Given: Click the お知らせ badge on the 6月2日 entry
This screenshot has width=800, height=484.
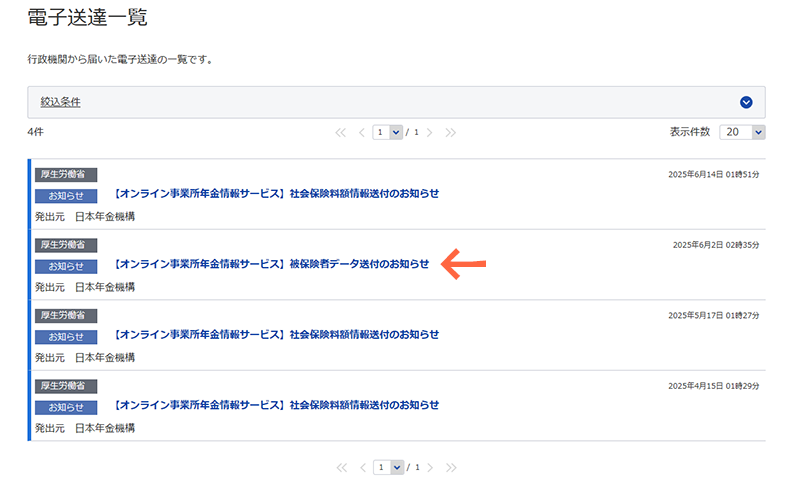Looking at the screenshot, I should coord(66,266).
